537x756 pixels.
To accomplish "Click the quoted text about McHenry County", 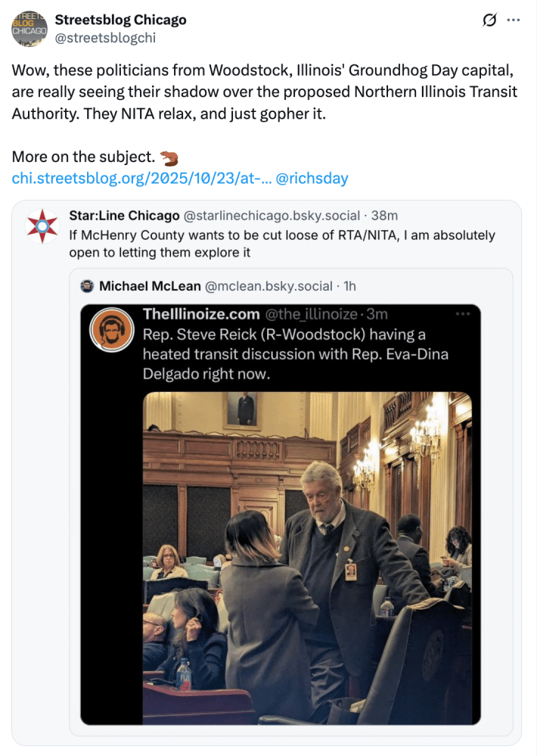I will click(281, 244).
